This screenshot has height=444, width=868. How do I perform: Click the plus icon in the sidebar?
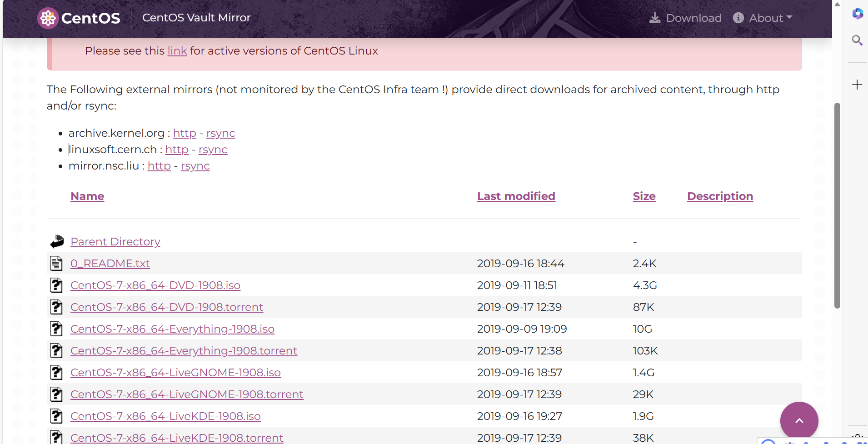click(857, 85)
